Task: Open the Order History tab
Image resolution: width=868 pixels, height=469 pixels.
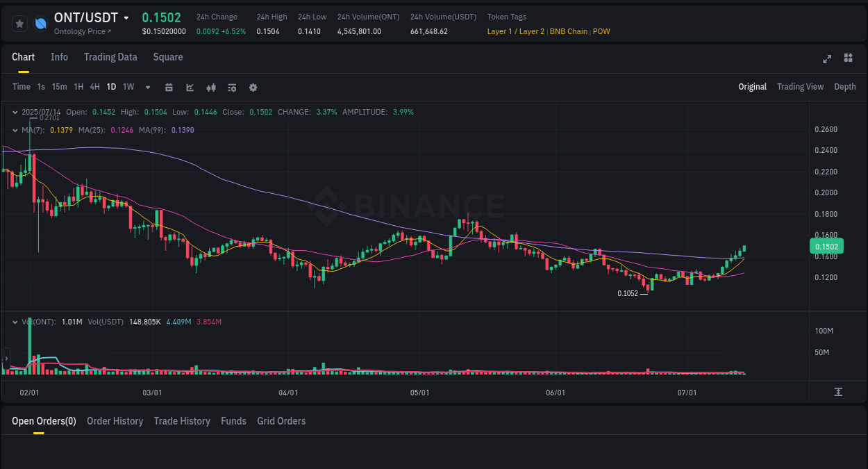Action: click(115, 421)
